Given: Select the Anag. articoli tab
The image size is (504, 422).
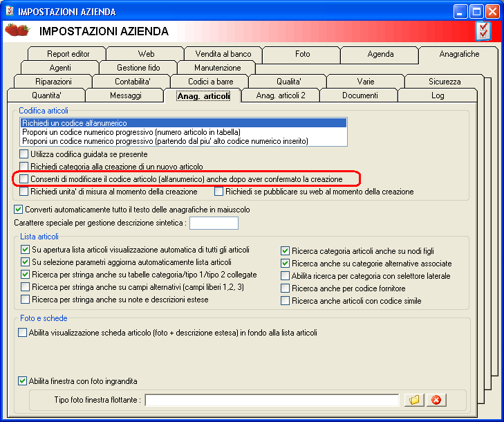Looking at the screenshot, I should 203,96.
